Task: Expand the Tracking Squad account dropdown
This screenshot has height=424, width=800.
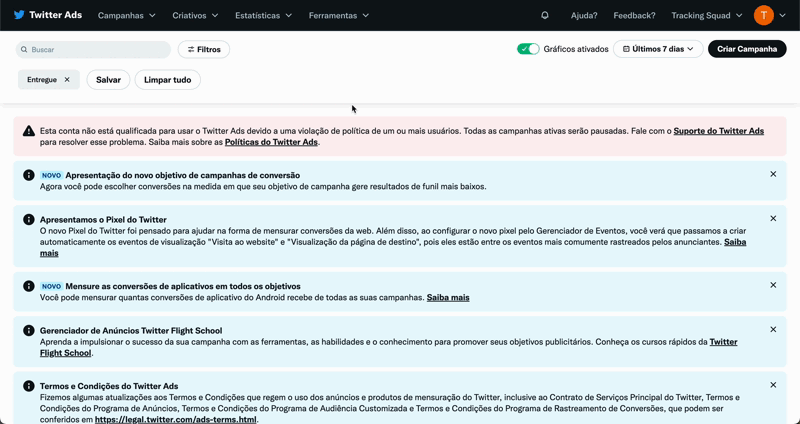Action: tap(707, 15)
